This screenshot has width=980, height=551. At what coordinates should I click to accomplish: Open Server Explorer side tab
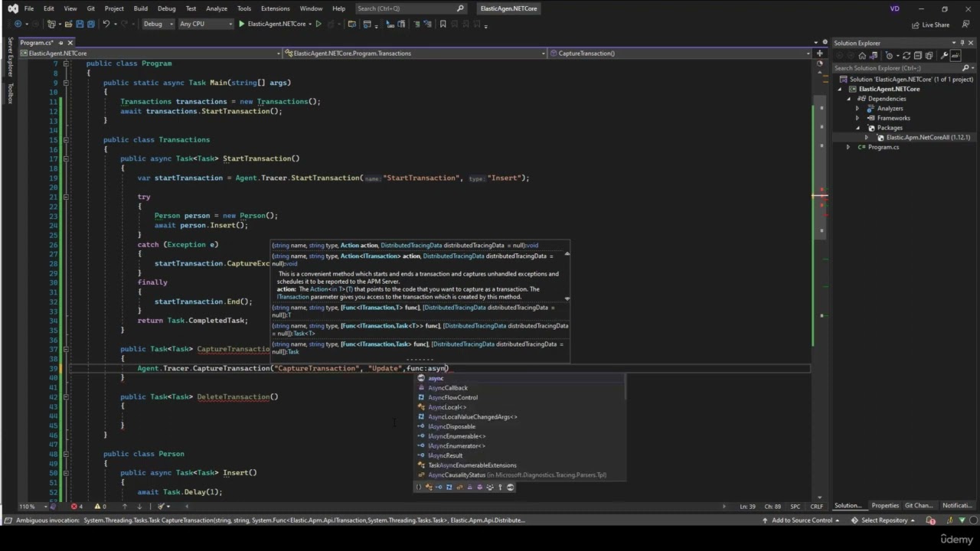tap(10, 56)
